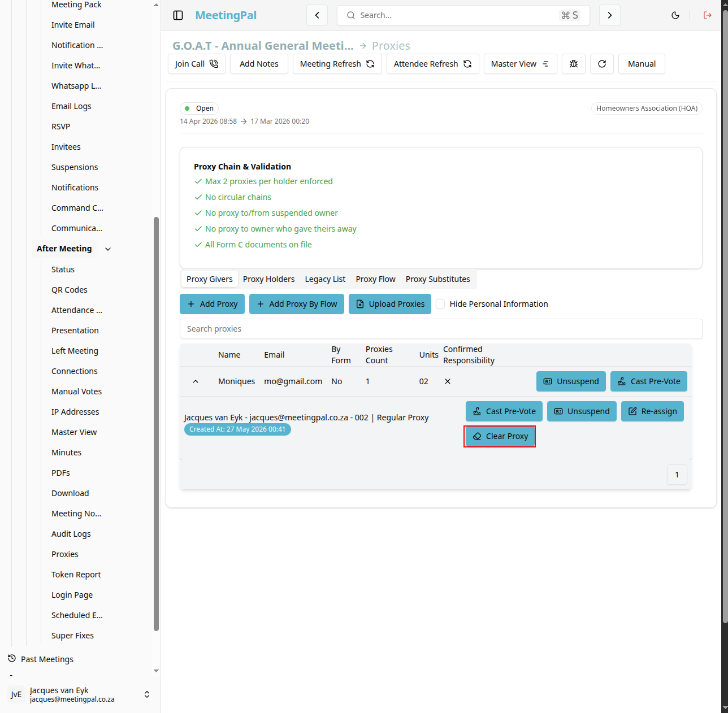The width and height of the screenshot is (728, 713).
Task: Open the Proxy Substitutes tab
Action: (438, 279)
